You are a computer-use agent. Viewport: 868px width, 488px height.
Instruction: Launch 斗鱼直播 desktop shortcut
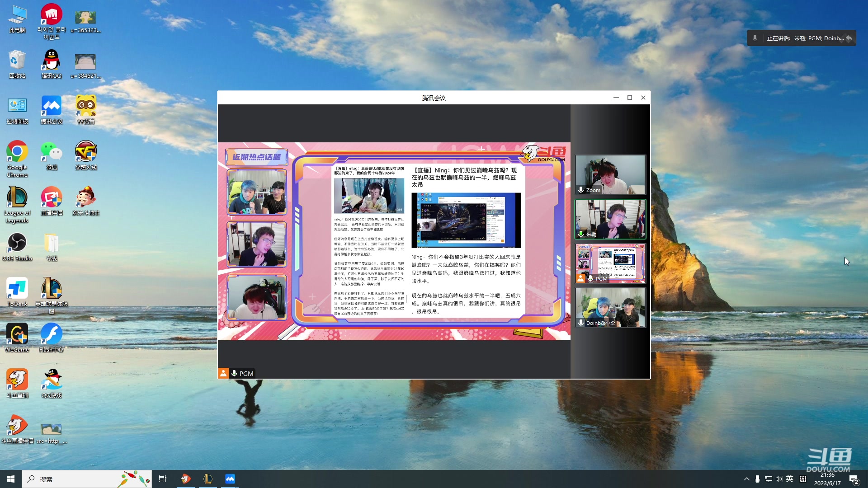tap(17, 384)
